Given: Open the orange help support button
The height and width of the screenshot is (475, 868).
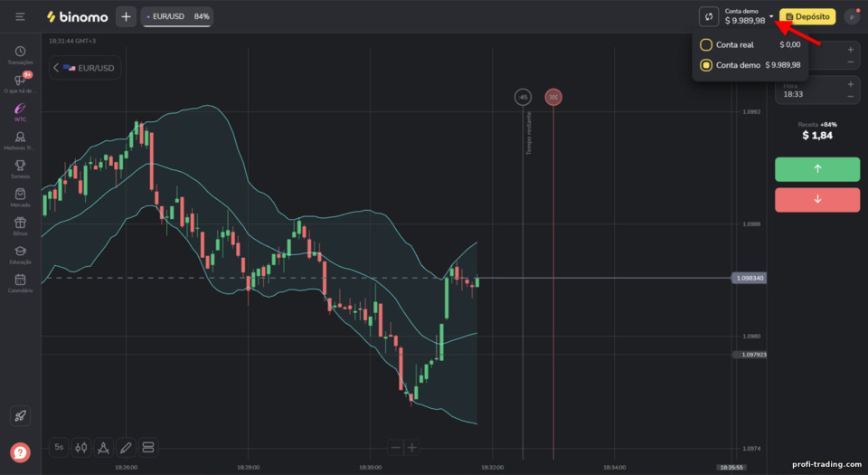Looking at the screenshot, I should [20, 452].
